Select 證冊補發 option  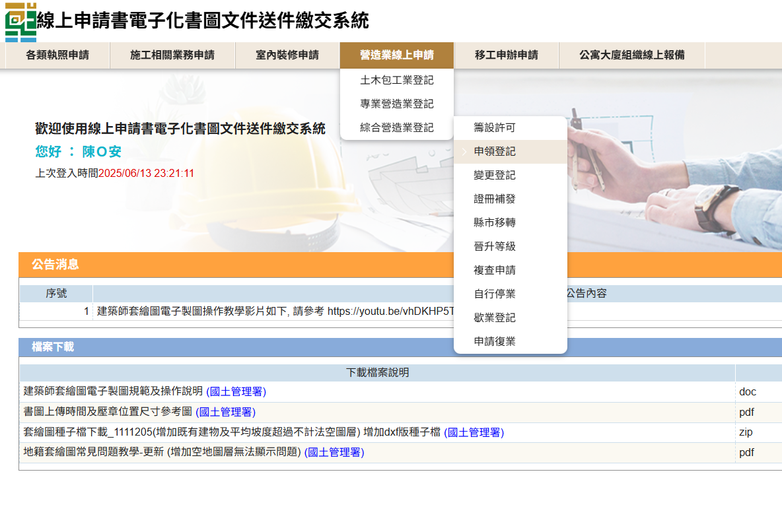pyautogui.click(x=495, y=199)
